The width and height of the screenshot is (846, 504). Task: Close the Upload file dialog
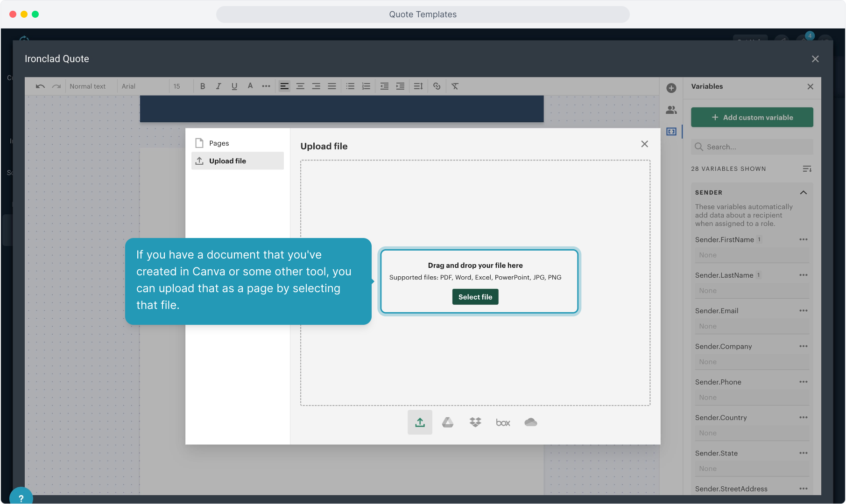click(645, 144)
